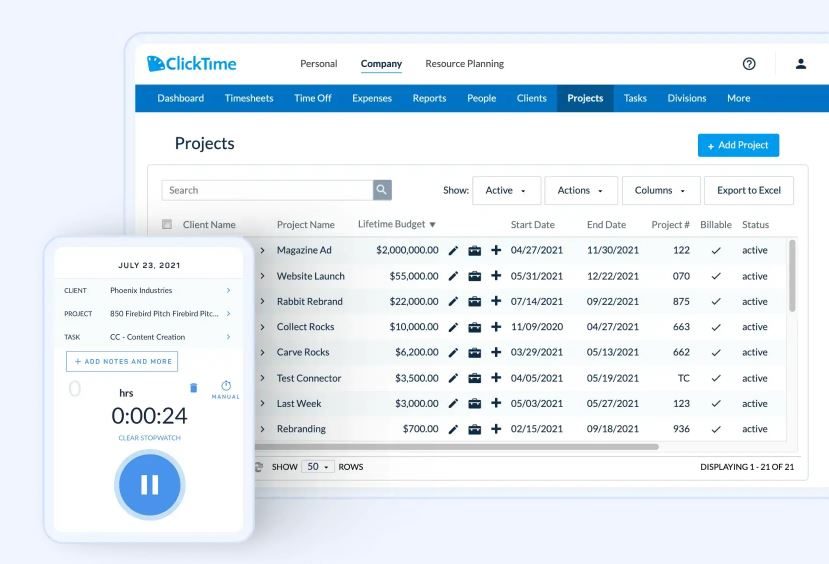
Task: Switch to the Resource Planning tab
Action: point(464,63)
